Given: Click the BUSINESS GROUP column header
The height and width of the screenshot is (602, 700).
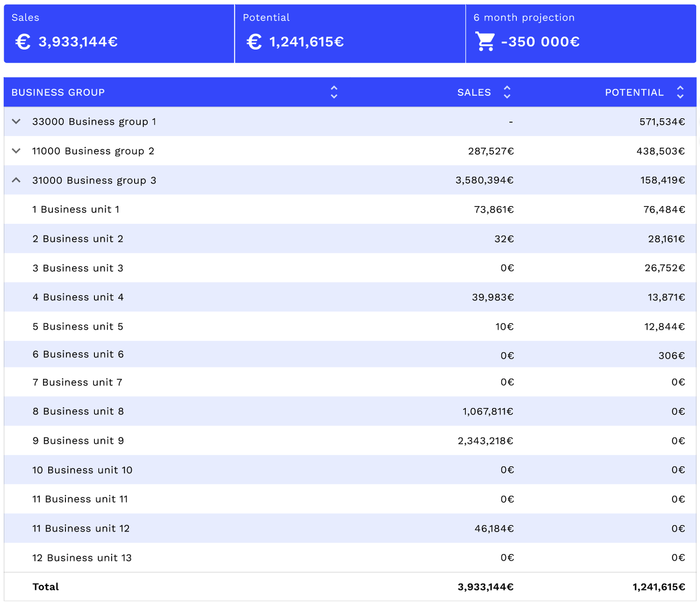Looking at the screenshot, I should [58, 93].
